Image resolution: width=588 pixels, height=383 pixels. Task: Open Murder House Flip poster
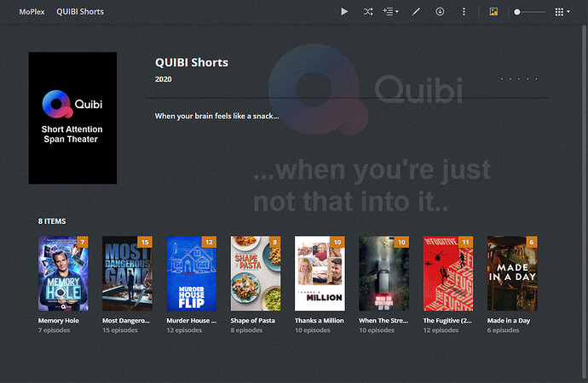pyautogui.click(x=192, y=273)
